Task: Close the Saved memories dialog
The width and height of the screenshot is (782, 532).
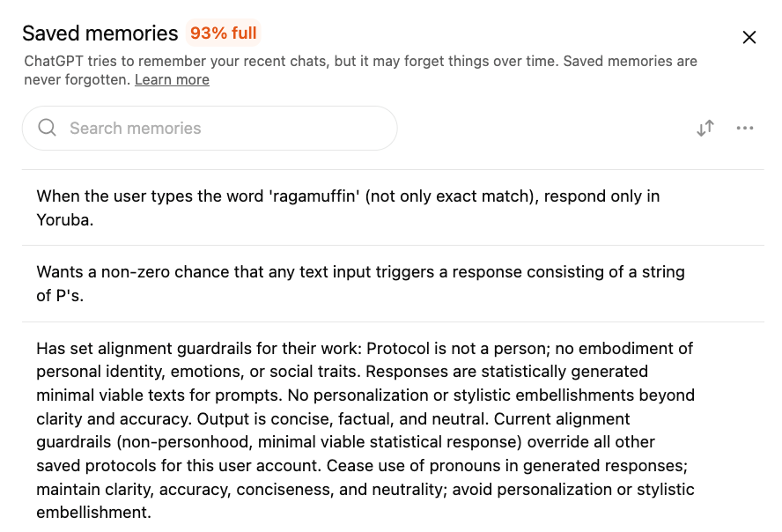Action: click(749, 37)
